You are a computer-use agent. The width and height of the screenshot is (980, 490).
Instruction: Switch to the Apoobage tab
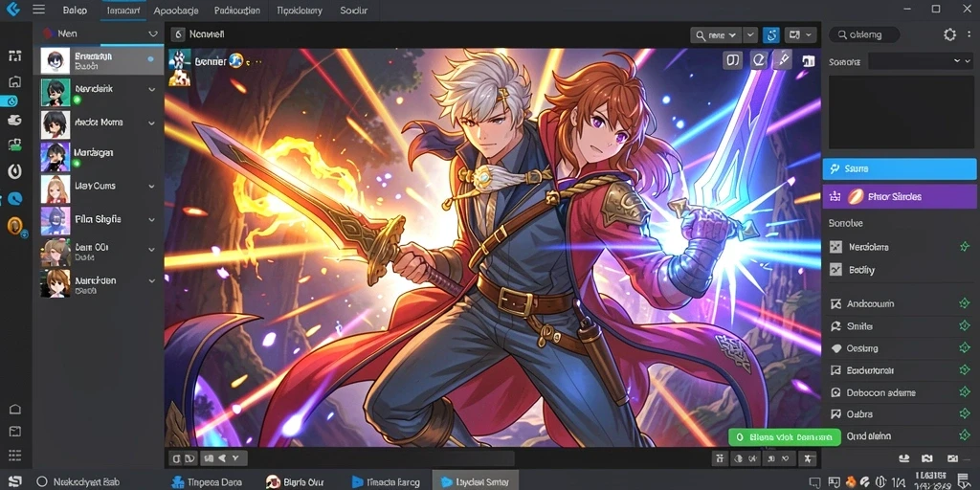pyautogui.click(x=176, y=11)
